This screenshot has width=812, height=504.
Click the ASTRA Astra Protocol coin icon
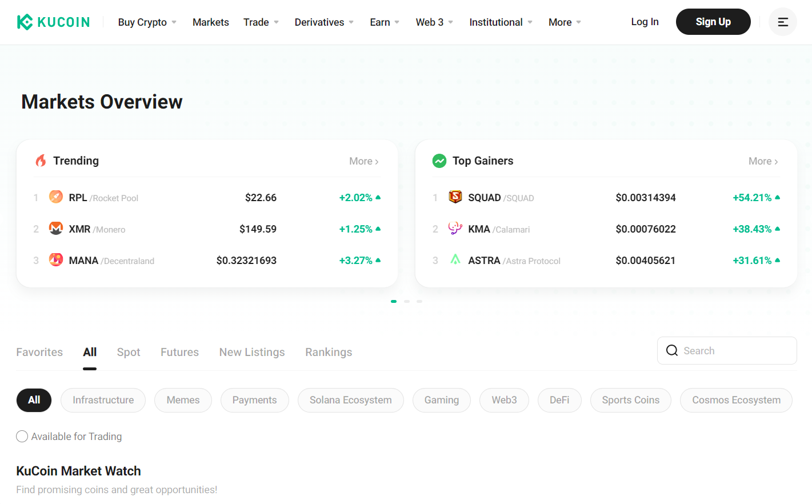coord(455,260)
